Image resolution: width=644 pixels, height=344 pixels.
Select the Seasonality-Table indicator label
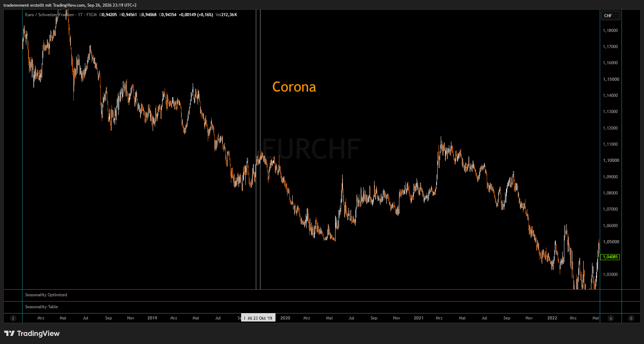click(41, 307)
